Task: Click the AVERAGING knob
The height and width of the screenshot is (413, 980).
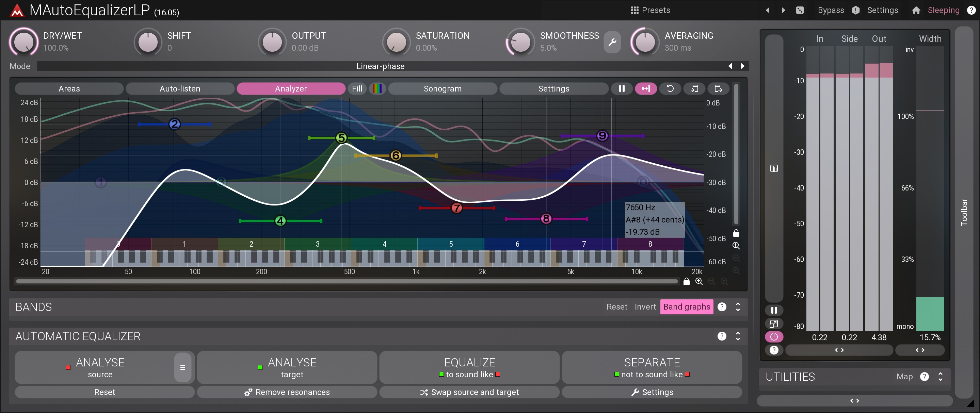Action: [645, 42]
